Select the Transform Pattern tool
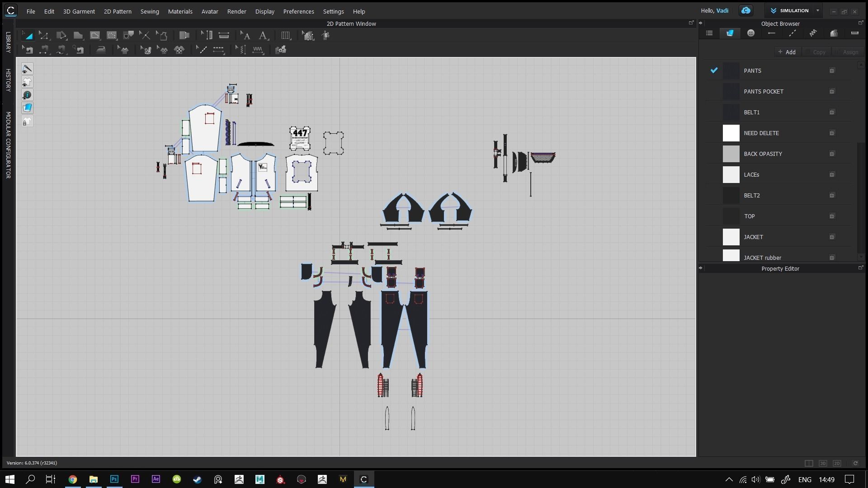 coord(27,35)
